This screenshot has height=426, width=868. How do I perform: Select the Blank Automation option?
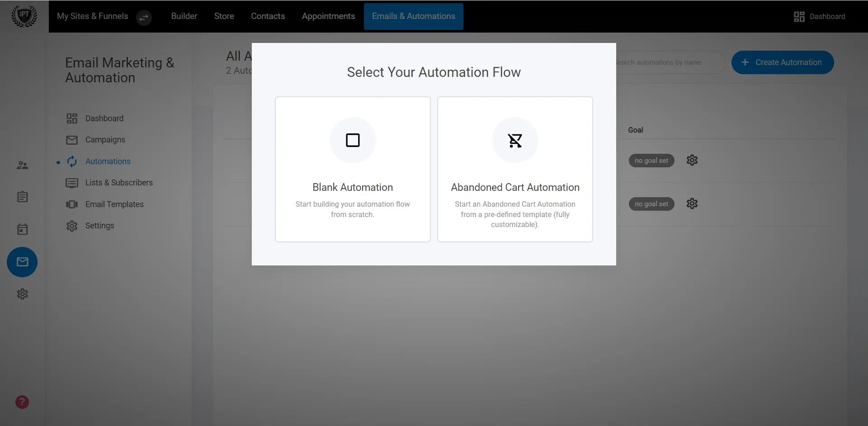(353, 169)
